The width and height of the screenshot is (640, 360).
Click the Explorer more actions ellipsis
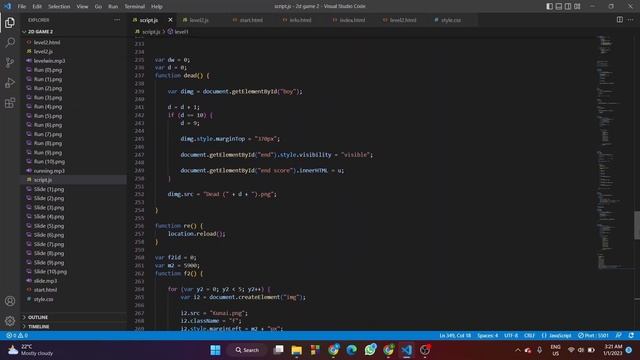[x=117, y=20]
